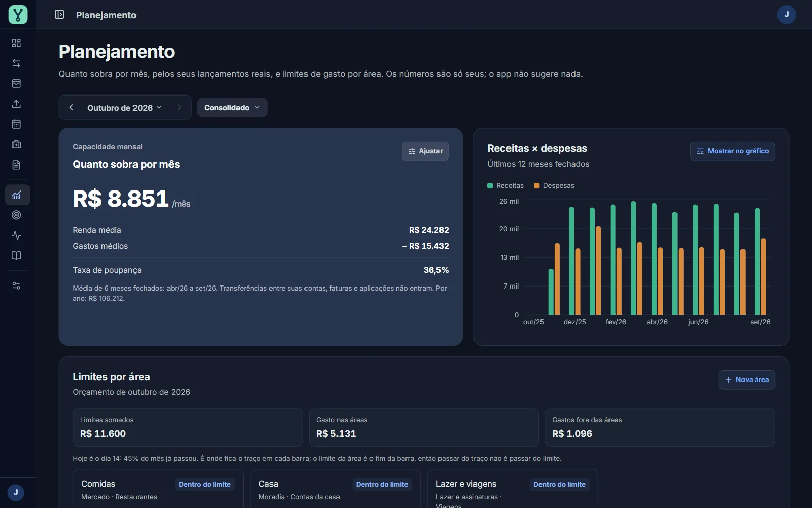Screen dimensions: 812x508
Task: Toggle the Despesas legend orange swatch
Action: click(537, 186)
